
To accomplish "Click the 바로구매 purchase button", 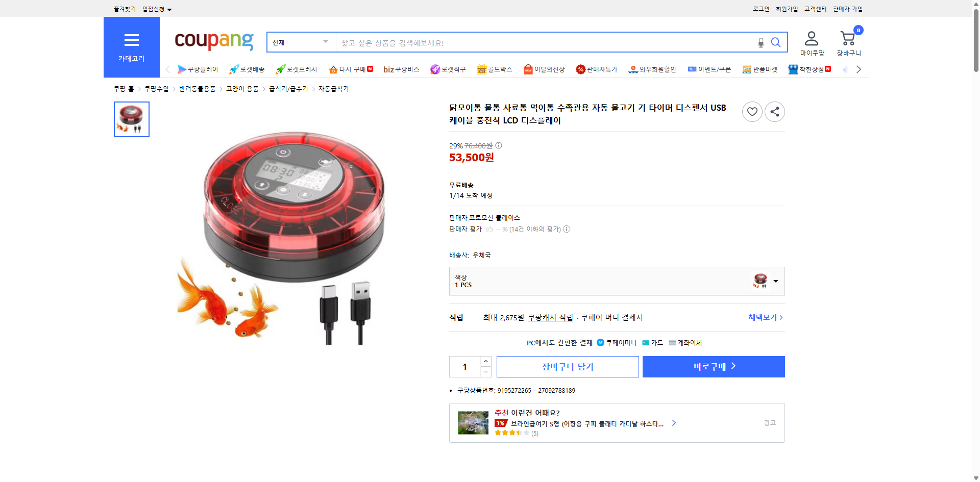I will click(x=713, y=366).
